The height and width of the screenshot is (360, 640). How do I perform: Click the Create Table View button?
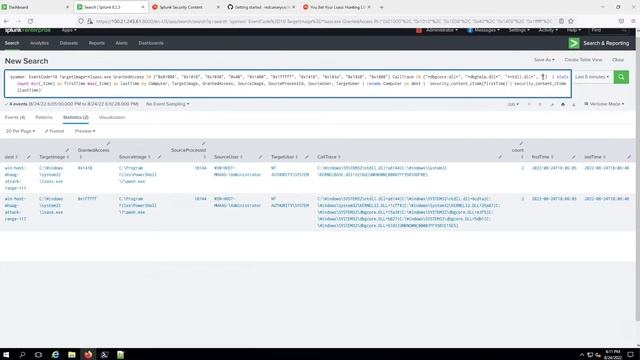click(x=583, y=60)
